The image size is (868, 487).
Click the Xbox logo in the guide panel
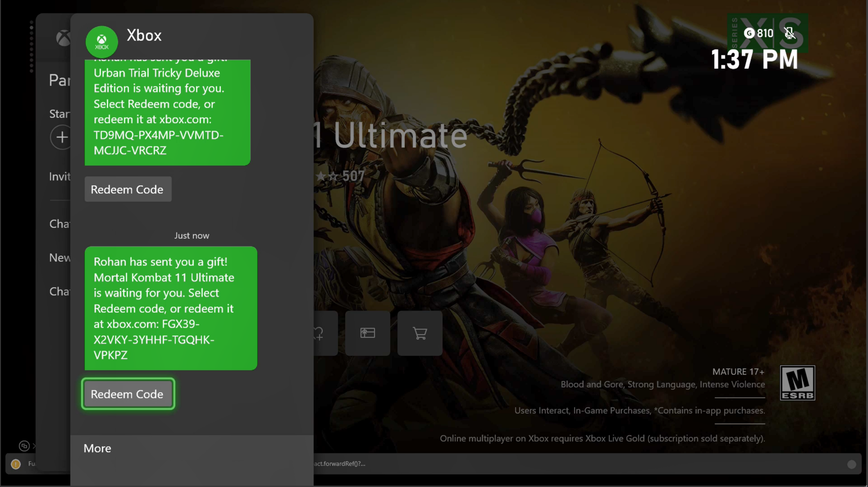coord(64,38)
